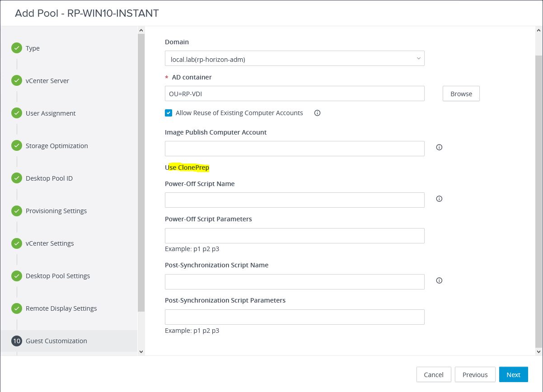The image size is (543, 392).
Task: Click the AD container input field
Action: [x=295, y=93]
